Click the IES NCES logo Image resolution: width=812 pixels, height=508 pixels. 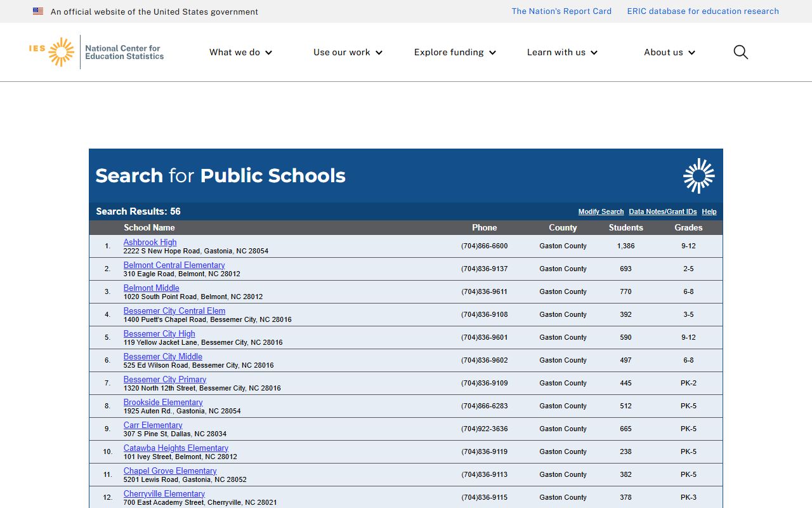[x=96, y=52]
